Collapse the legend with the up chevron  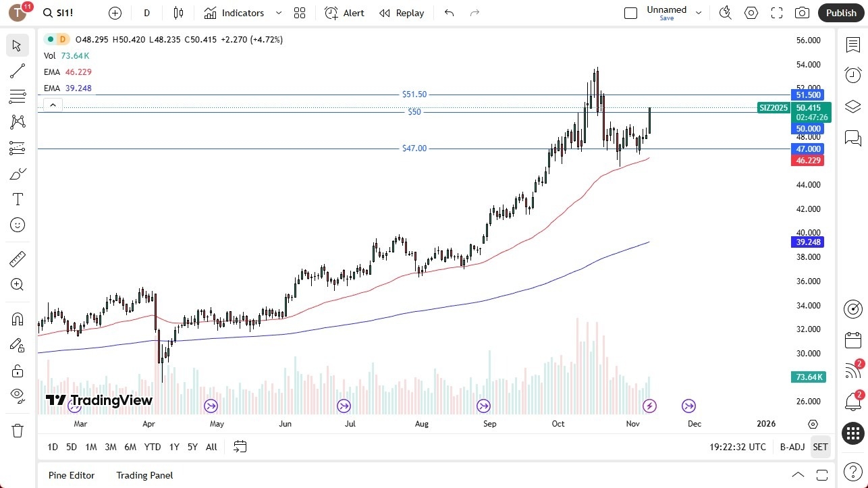(x=53, y=105)
